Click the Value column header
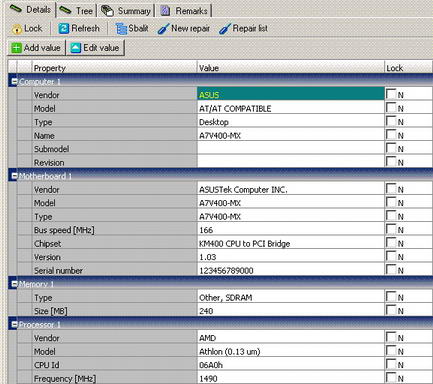 291,68
